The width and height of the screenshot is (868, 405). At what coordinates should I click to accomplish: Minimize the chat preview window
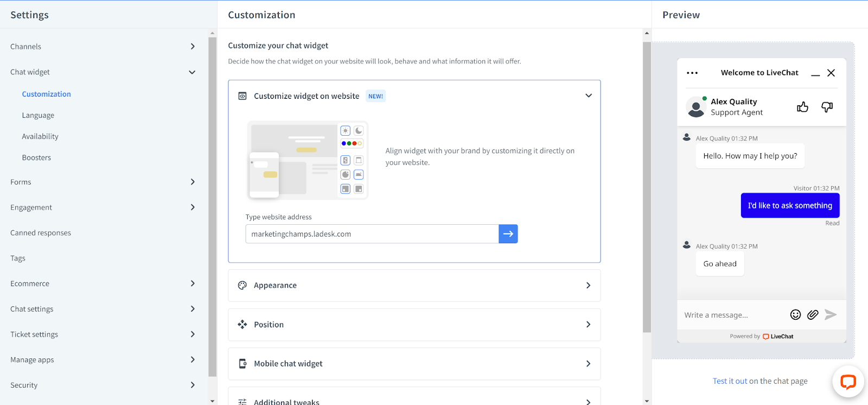(815, 73)
